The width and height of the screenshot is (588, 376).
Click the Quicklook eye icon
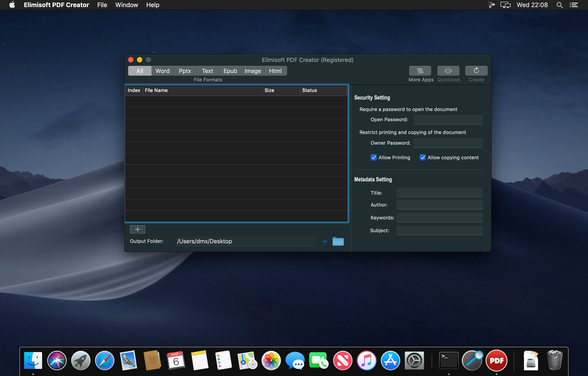click(448, 71)
